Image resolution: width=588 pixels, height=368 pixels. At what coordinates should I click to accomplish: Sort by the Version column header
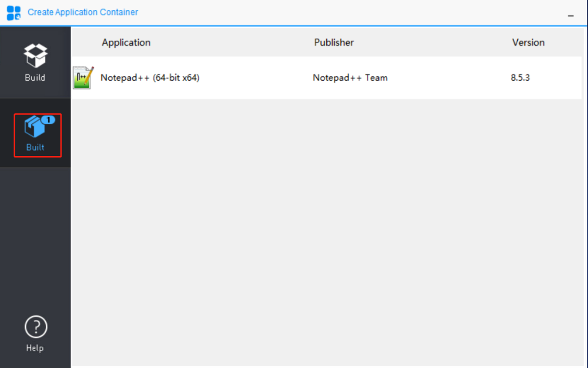[x=528, y=43]
